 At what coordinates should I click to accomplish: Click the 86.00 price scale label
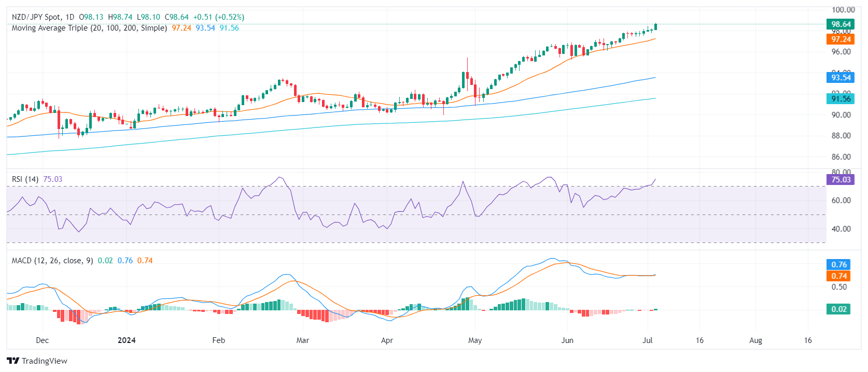[x=841, y=157]
